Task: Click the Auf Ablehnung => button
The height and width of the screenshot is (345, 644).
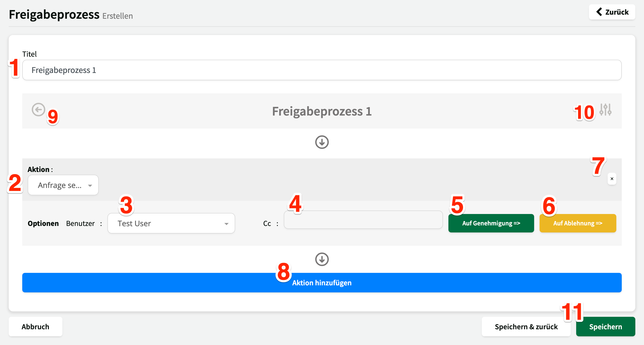Action: (578, 223)
